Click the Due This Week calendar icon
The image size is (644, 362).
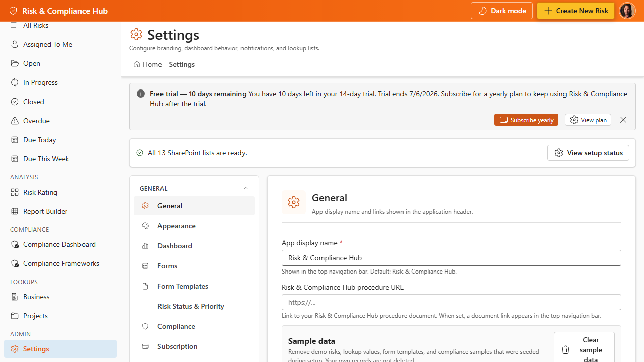[15, 159]
